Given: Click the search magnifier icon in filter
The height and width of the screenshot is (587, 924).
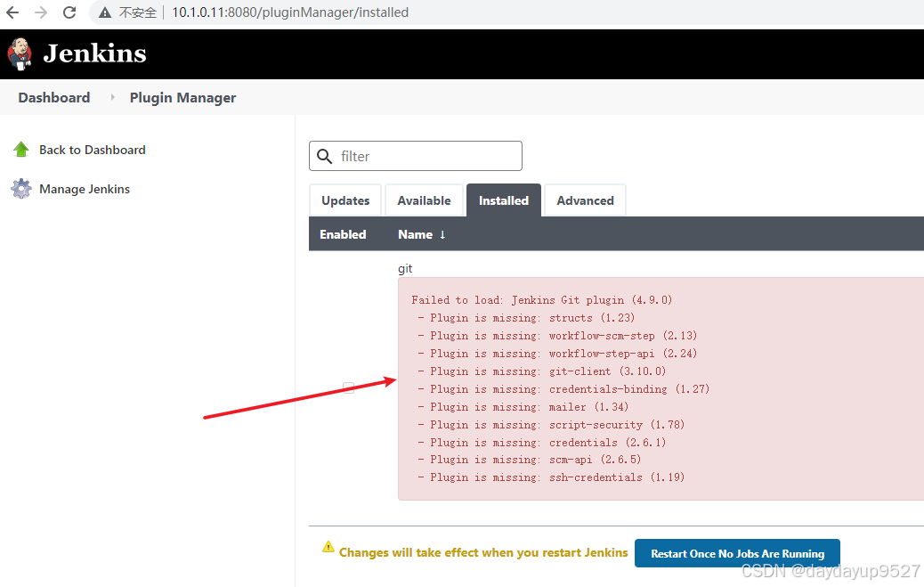Looking at the screenshot, I should [x=325, y=157].
